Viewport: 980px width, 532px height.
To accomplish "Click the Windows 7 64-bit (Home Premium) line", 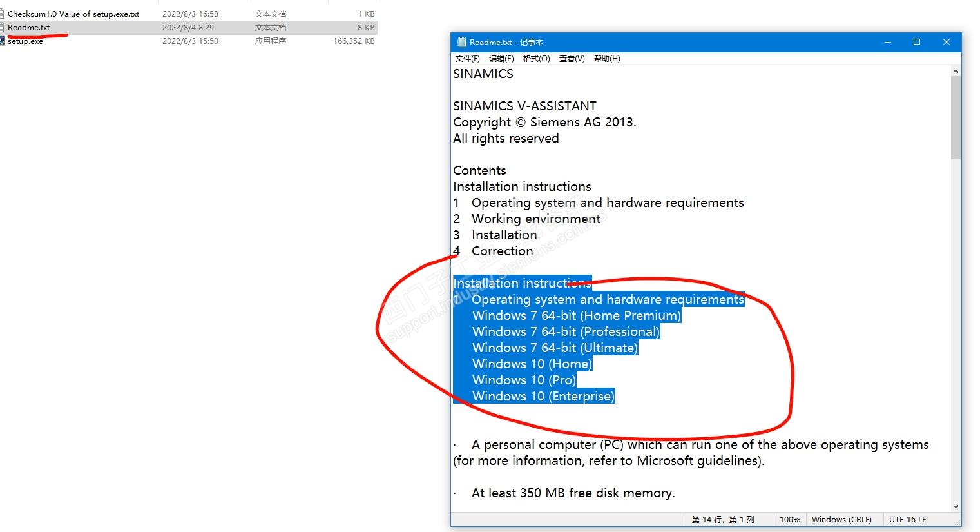I will click(x=577, y=315).
